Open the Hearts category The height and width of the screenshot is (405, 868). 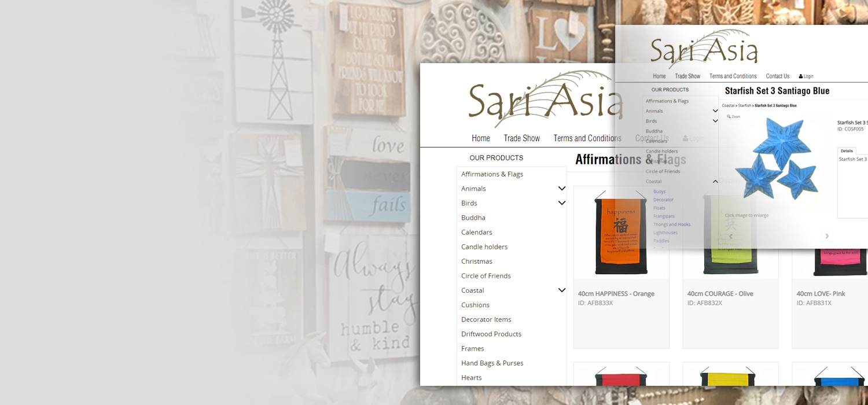(x=472, y=377)
